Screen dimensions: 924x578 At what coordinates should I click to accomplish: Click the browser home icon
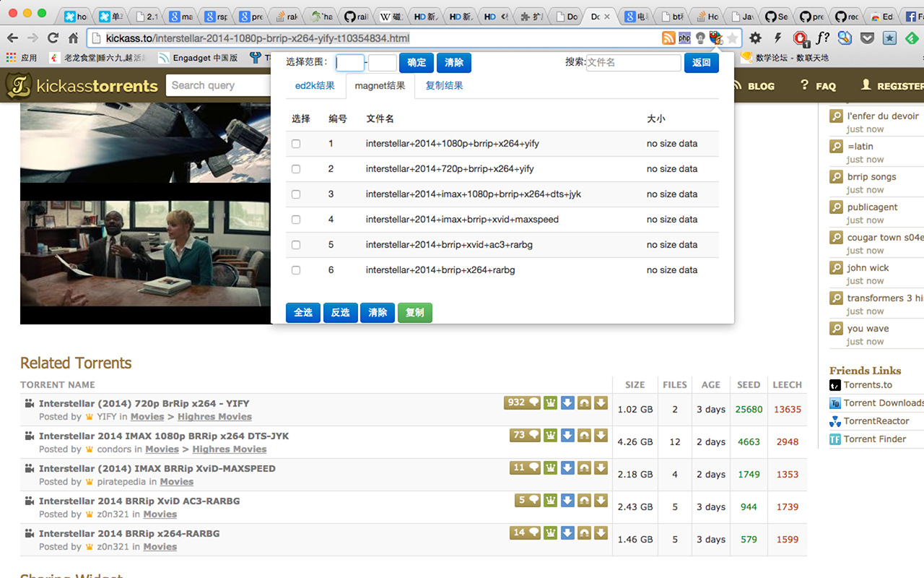point(73,38)
